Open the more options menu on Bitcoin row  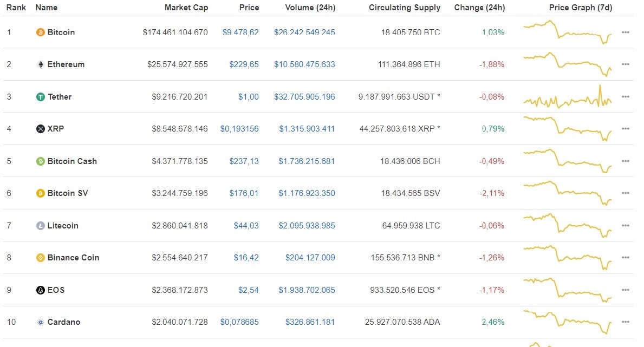[626, 32]
